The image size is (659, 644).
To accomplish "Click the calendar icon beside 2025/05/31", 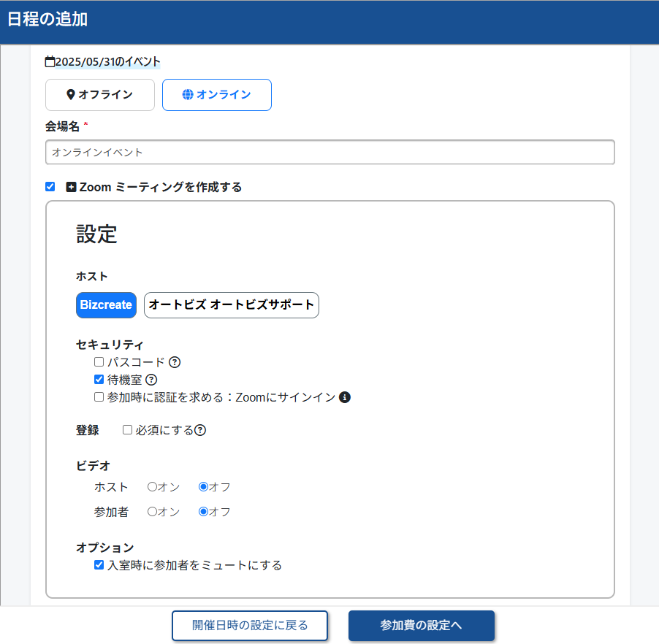I will (50, 62).
